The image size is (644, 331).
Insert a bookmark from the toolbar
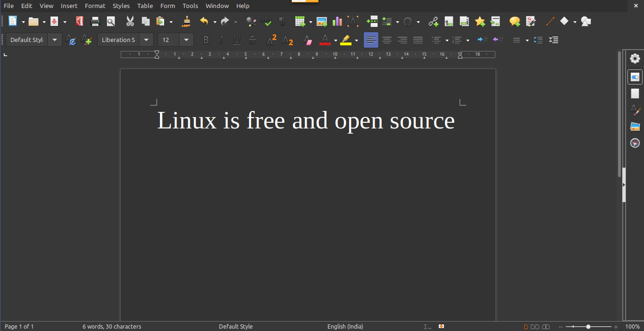coord(480,21)
